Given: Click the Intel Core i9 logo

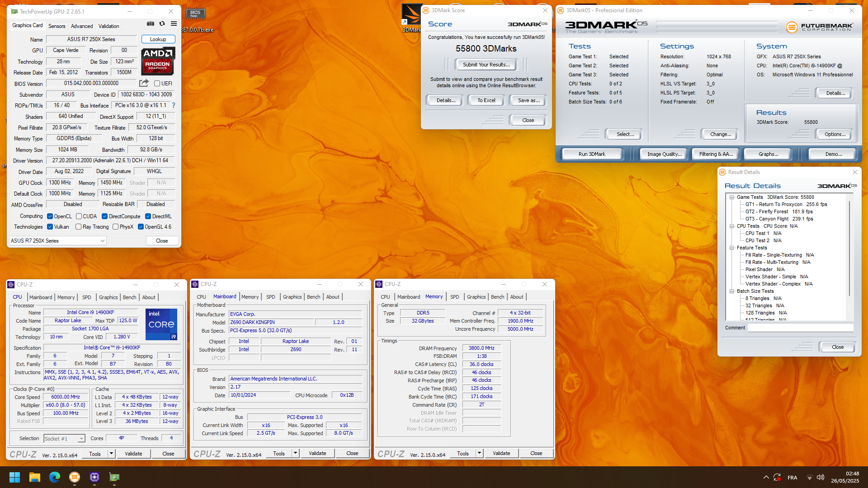Looking at the screenshot, I should (161, 324).
